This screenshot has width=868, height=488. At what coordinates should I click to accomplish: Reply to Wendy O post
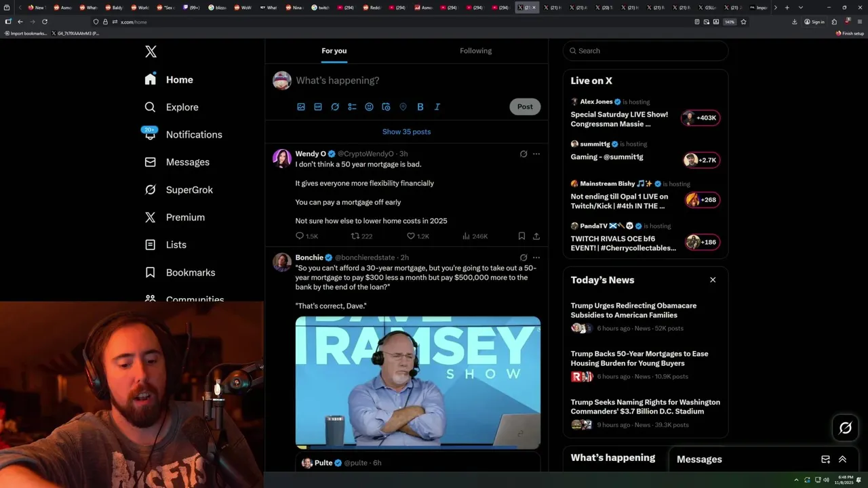coord(307,236)
